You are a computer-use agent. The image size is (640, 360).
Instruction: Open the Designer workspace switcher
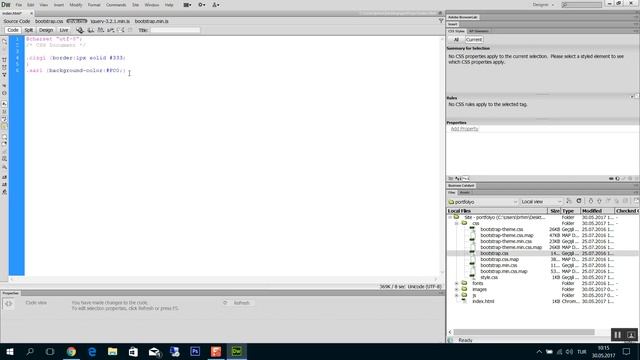543,5
